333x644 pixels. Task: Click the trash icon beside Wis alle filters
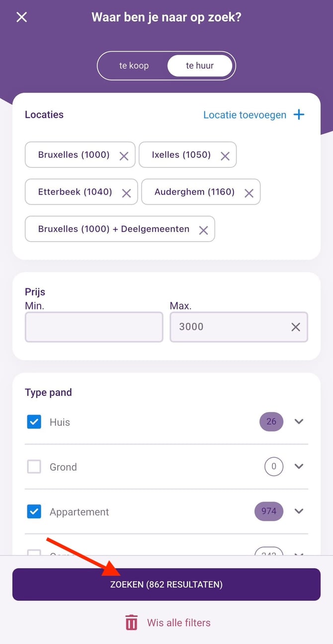(131, 622)
